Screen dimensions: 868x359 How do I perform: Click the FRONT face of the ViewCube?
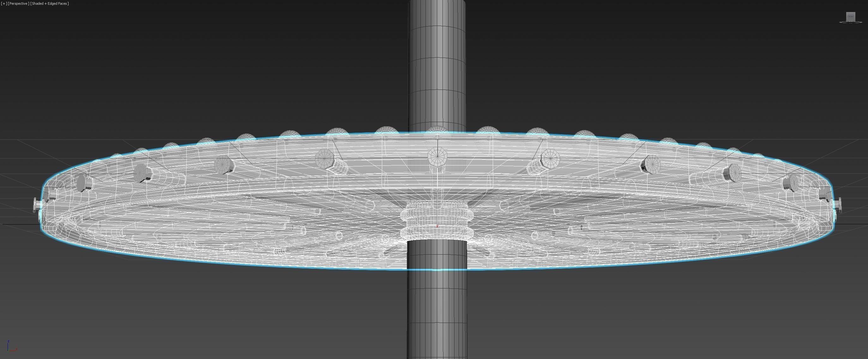coord(851,16)
